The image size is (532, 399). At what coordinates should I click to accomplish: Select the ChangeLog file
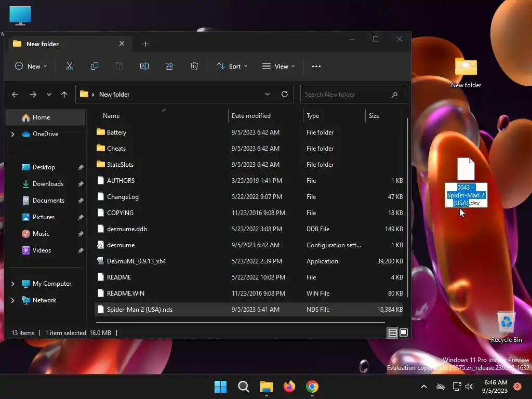point(249,197)
